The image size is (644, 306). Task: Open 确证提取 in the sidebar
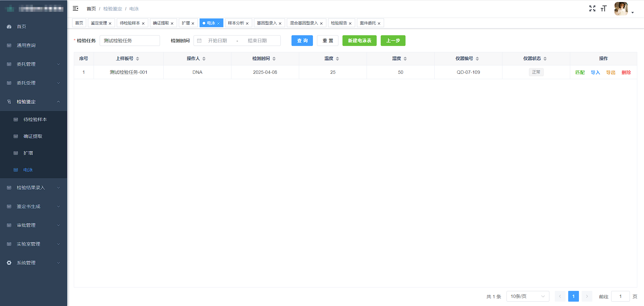point(33,136)
